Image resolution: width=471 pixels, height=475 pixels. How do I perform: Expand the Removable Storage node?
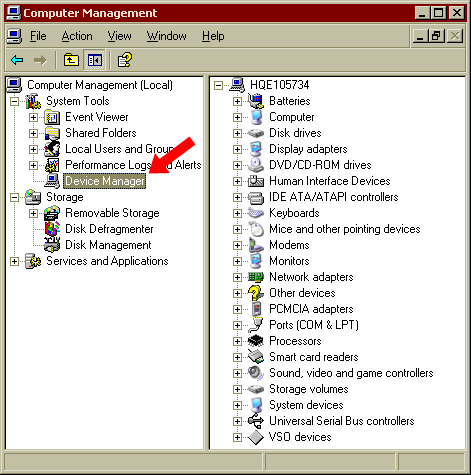(33, 213)
